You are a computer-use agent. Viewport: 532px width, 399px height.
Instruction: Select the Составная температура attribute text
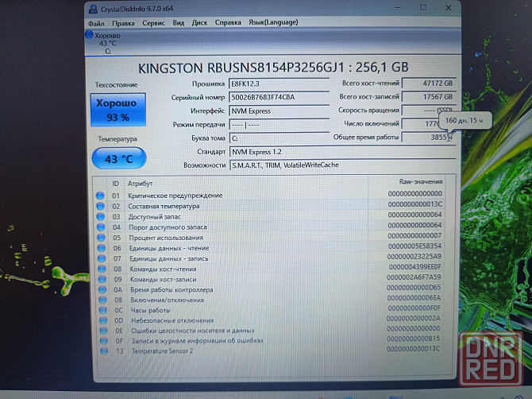[164, 206]
